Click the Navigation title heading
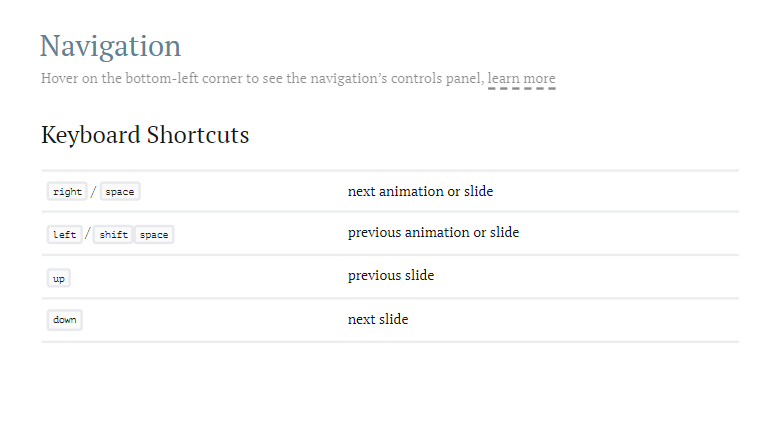This screenshot has width=776, height=434. [110, 46]
